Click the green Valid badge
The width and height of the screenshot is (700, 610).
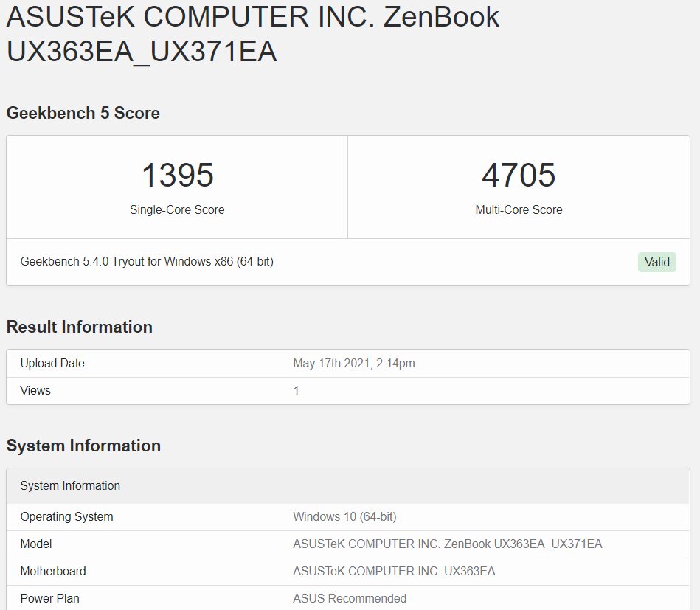[656, 262]
